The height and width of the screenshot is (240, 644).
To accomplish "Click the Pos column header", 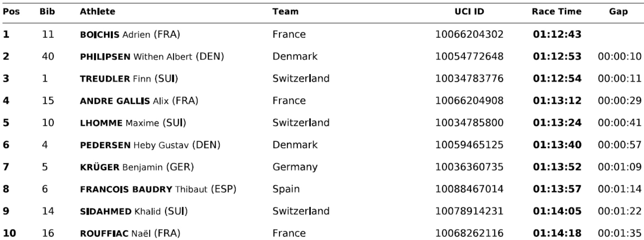I will coord(11,12).
